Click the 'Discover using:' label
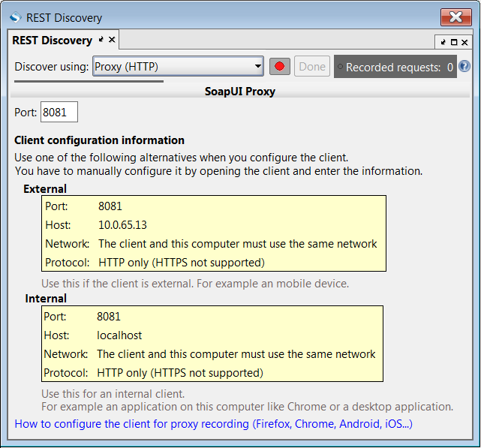Screen dimensions: 481x448 point(52,67)
